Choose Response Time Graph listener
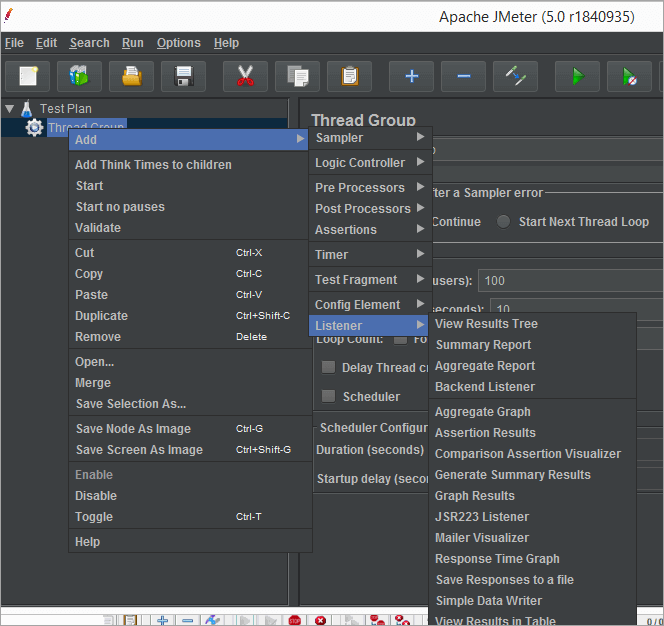 click(533, 559)
